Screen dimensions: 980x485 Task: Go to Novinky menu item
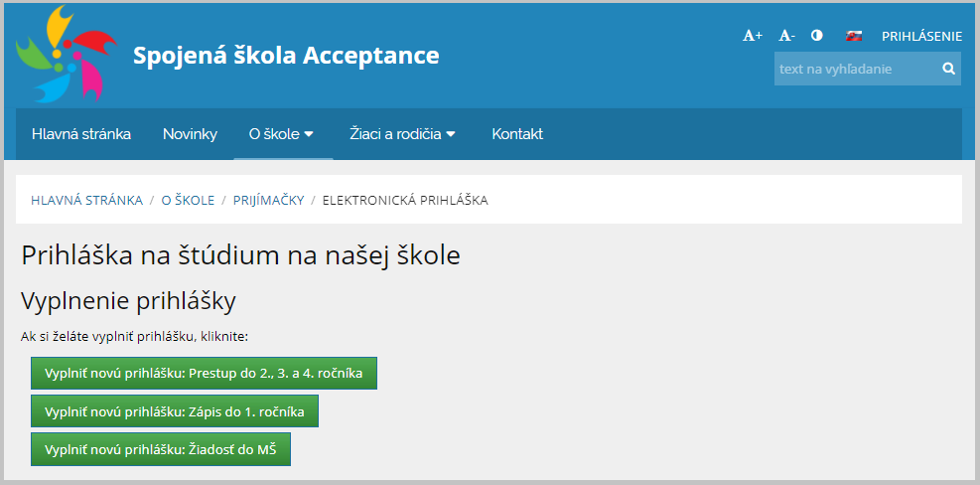(x=190, y=134)
